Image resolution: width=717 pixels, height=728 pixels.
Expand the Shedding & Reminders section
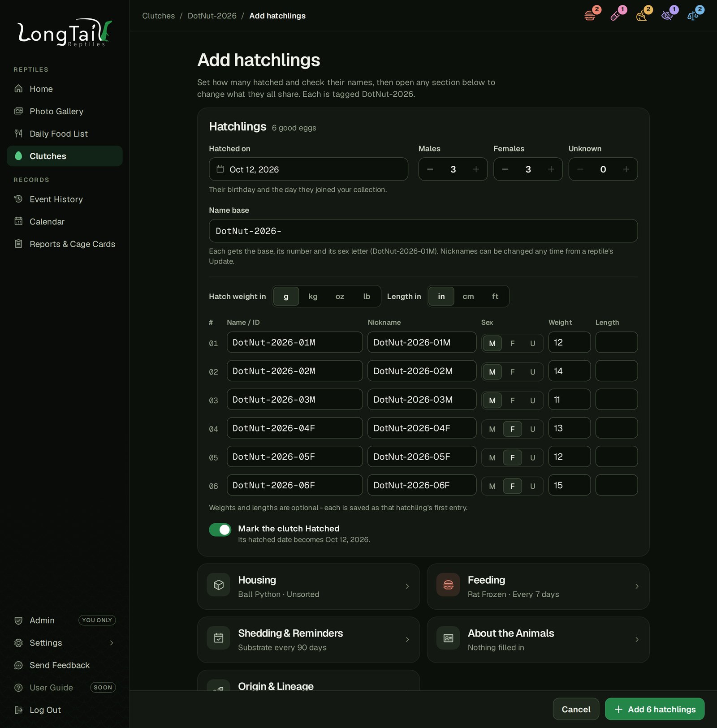(x=308, y=640)
